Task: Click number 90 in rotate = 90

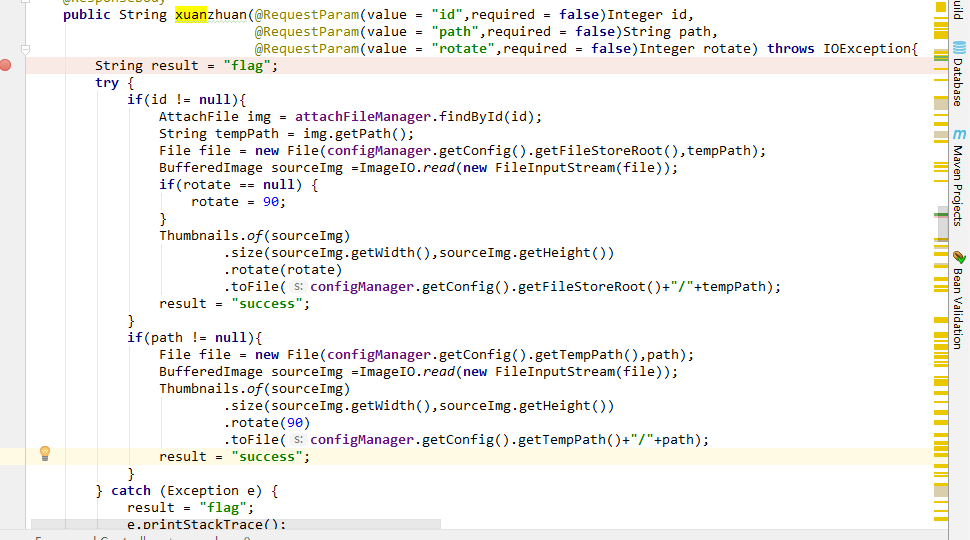Action: coord(271,202)
